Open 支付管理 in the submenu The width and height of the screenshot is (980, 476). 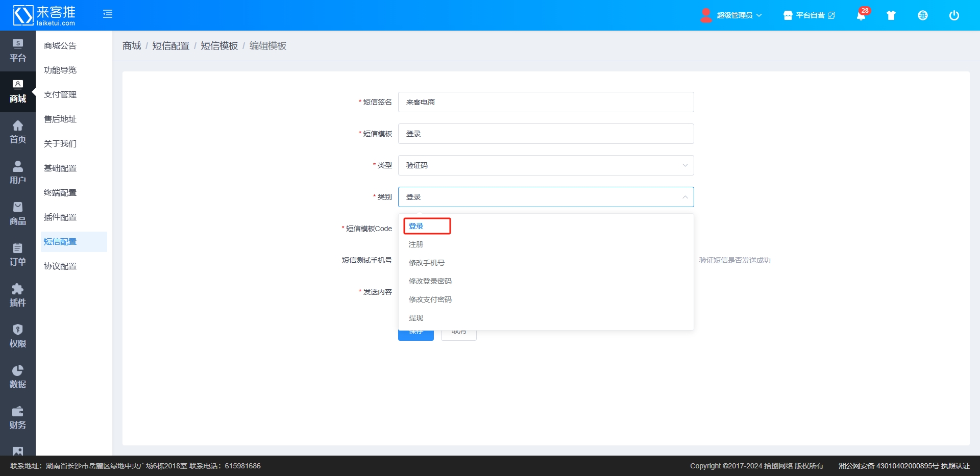coord(60,94)
